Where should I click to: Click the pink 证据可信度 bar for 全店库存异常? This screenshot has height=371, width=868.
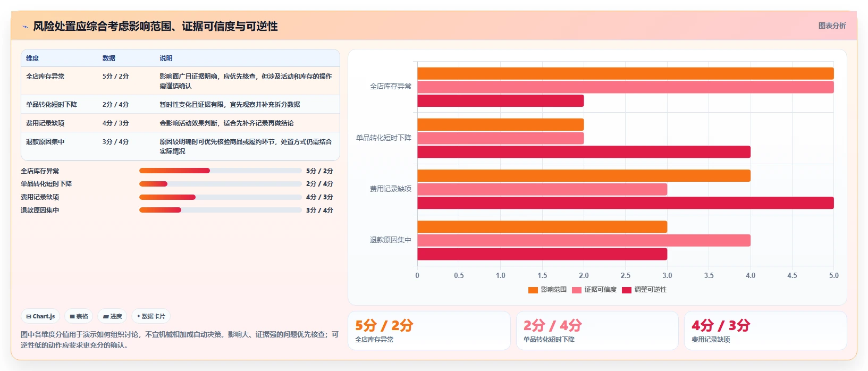626,87
